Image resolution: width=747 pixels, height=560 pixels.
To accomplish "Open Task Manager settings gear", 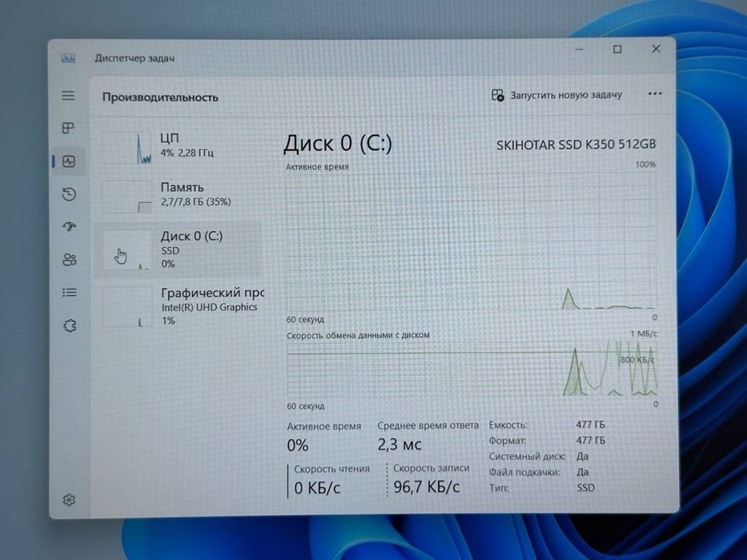I will (x=69, y=499).
